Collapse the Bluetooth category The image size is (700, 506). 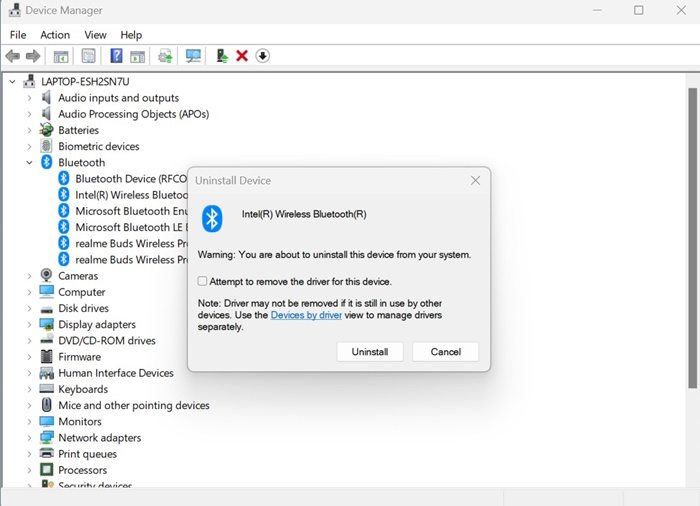coord(29,163)
